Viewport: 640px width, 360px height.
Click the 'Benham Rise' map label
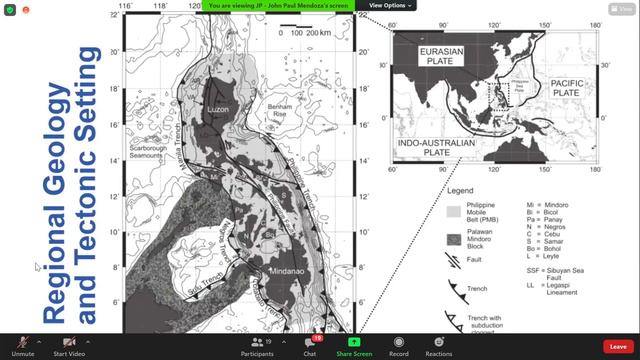pyautogui.click(x=280, y=110)
